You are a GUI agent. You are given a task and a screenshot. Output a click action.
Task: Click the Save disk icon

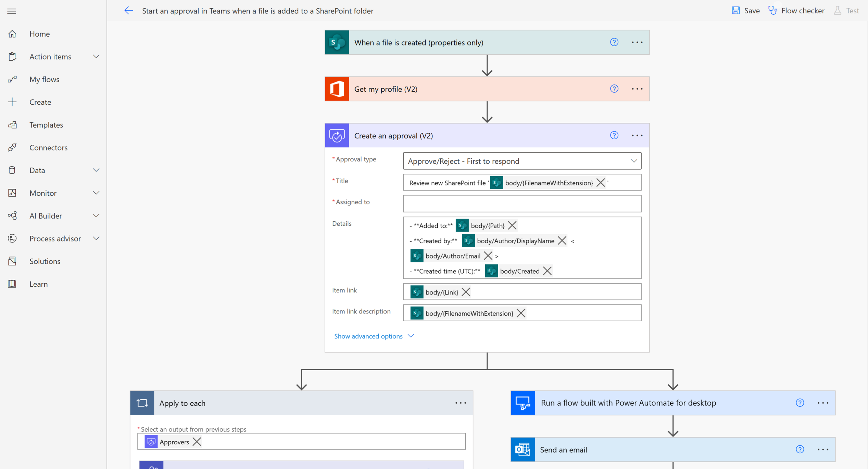735,11
